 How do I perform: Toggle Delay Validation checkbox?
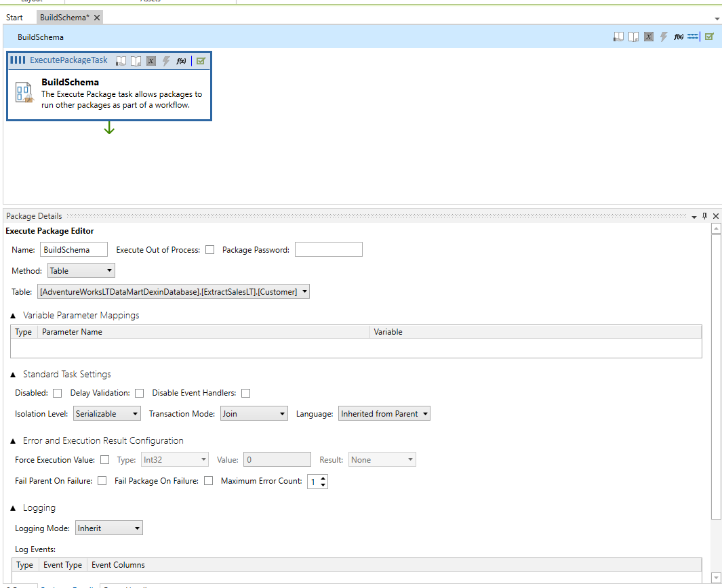(140, 393)
